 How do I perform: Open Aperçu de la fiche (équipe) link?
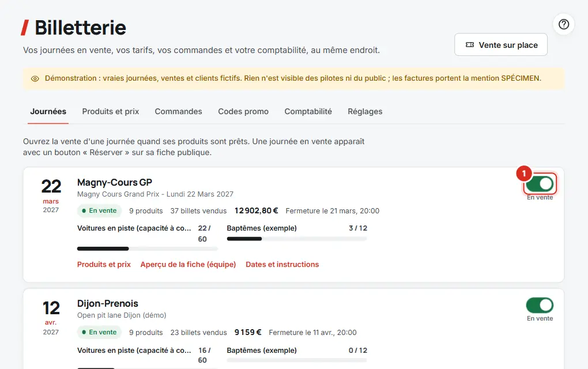[189, 265]
